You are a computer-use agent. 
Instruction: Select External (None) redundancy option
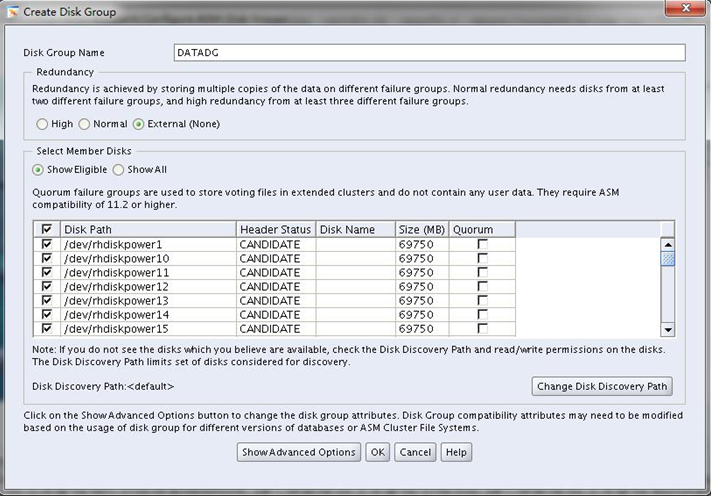tap(139, 124)
